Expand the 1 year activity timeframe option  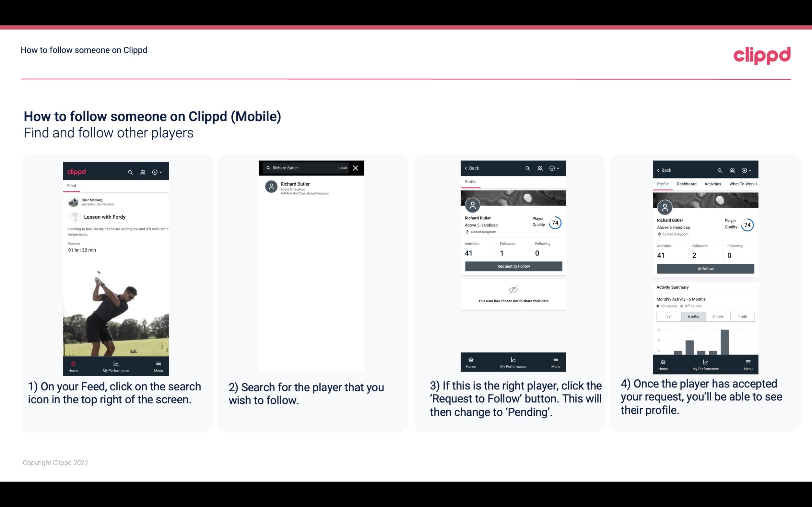pos(669,316)
